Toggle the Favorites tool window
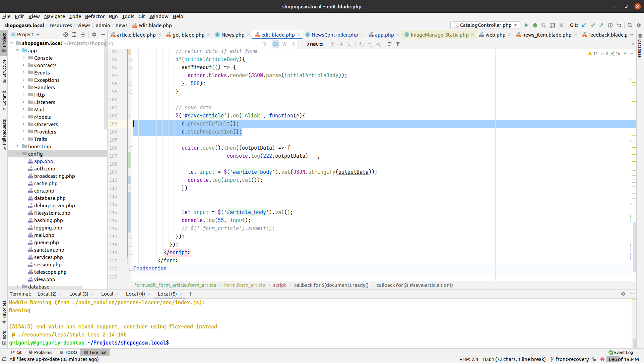This screenshot has width=644, height=363. click(x=4, y=312)
